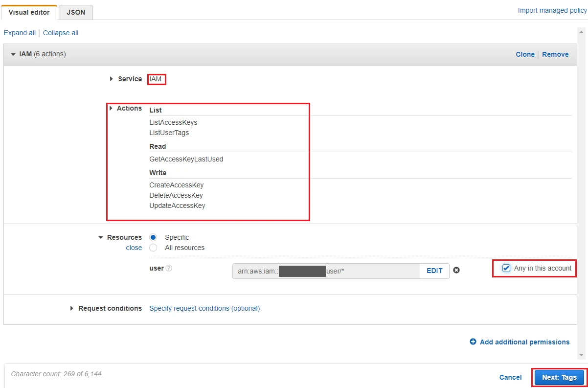This screenshot has height=388, width=588.
Task: Click the Next: Tags button
Action: coord(559,377)
